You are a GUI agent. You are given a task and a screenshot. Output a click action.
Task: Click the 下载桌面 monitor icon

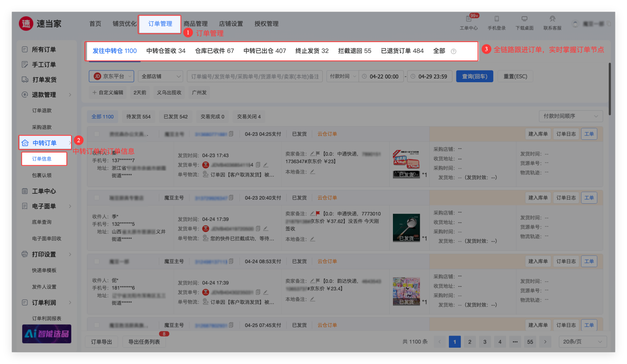(524, 19)
